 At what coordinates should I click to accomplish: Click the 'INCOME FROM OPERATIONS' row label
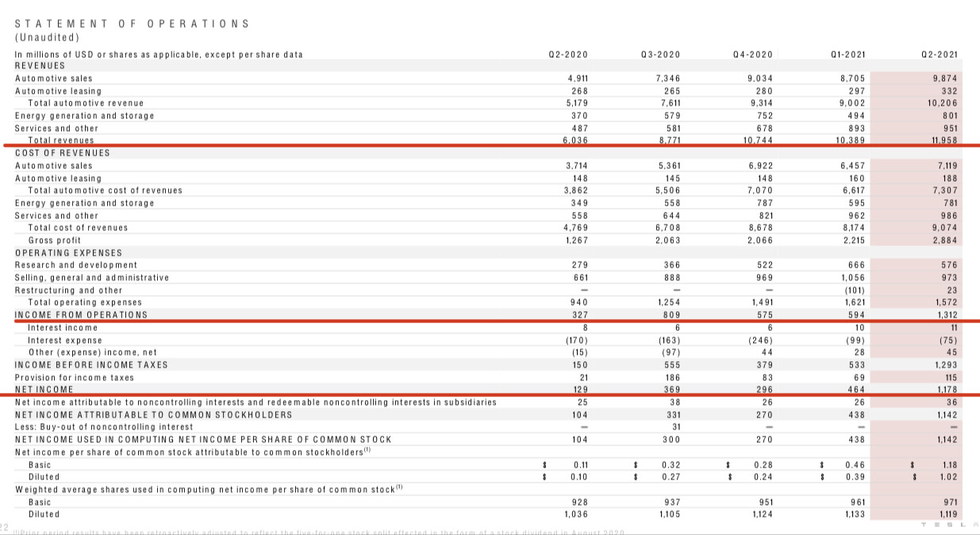click(x=82, y=314)
